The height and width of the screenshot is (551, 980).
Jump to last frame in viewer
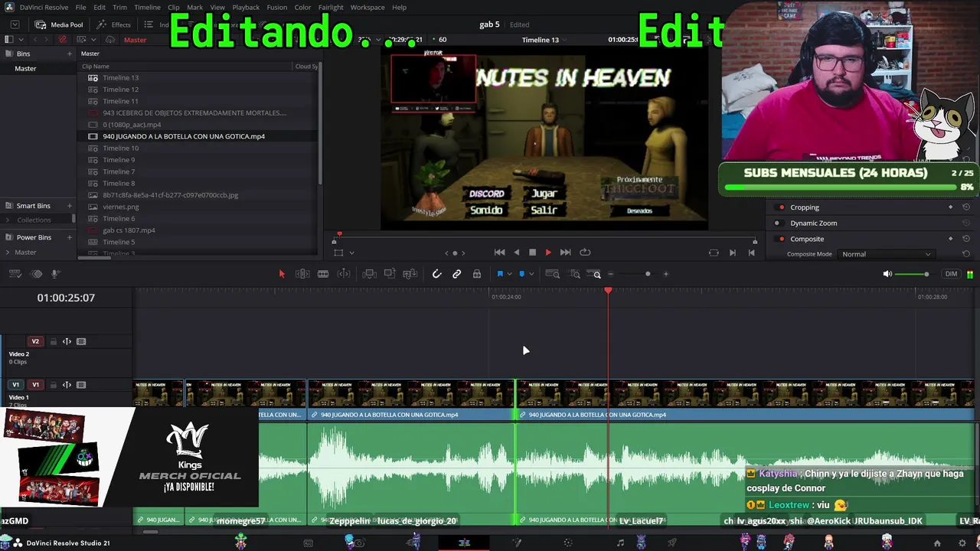tap(565, 253)
